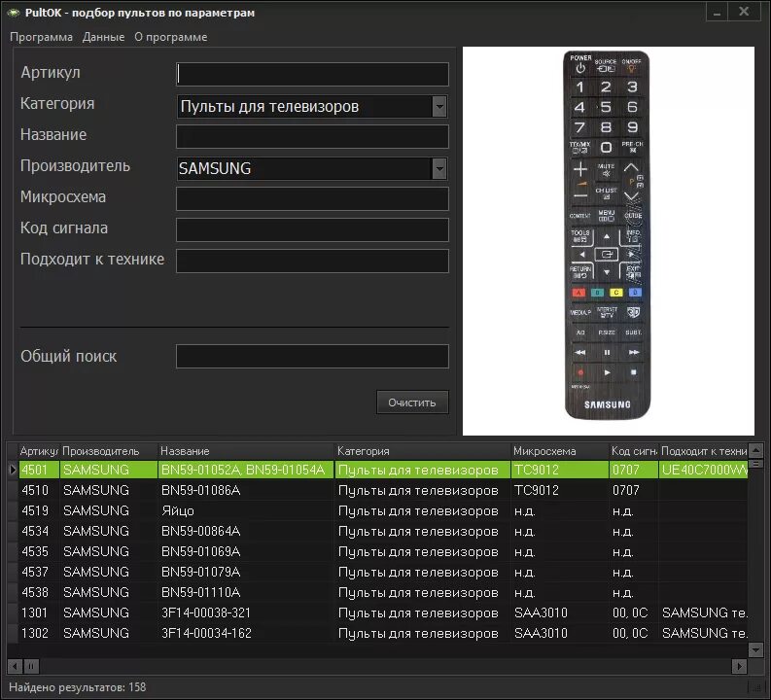Click article number 4519 cell
Screen dimensions: 771x700
(38, 510)
